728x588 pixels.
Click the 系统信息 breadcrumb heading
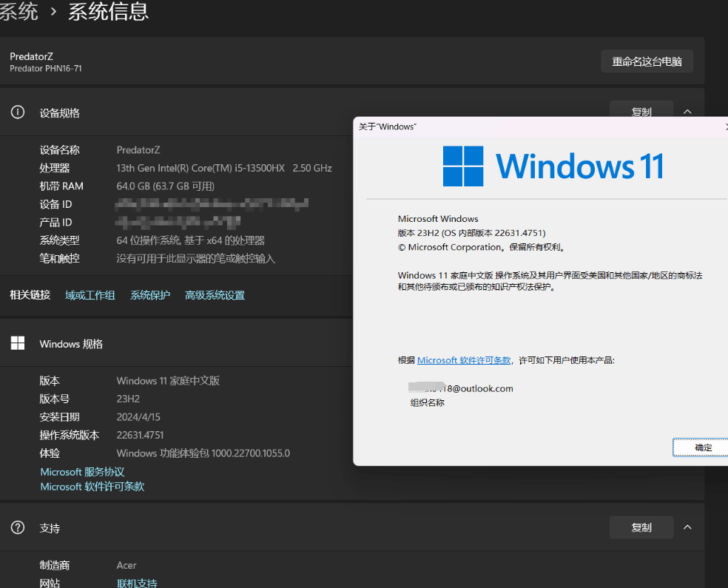(x=109, y=11)
